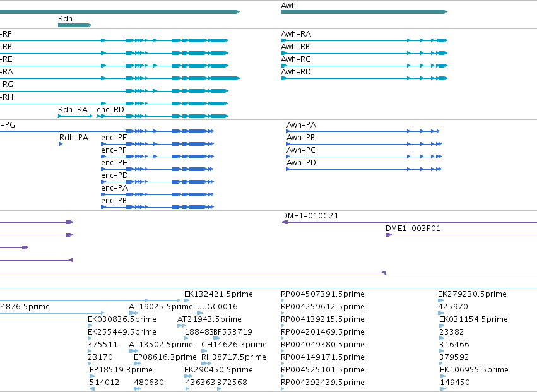Select the Awh gene span bar

click(x=364, y=12)
